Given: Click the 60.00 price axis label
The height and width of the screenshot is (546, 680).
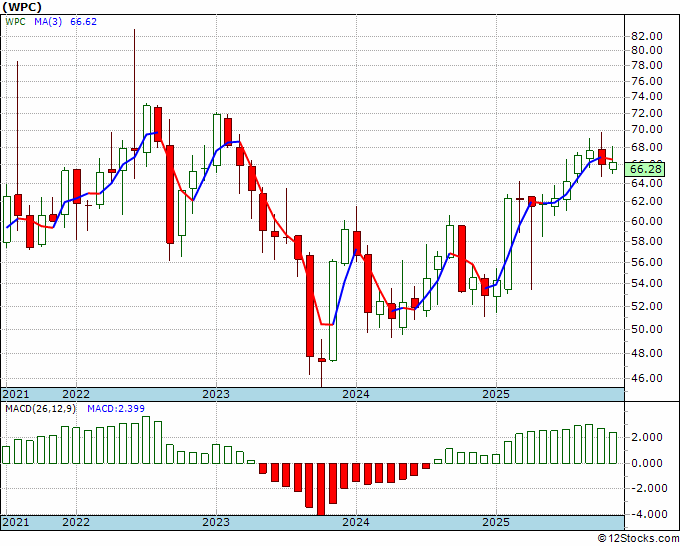Looking at the screenshot, I should pos(647,221).
